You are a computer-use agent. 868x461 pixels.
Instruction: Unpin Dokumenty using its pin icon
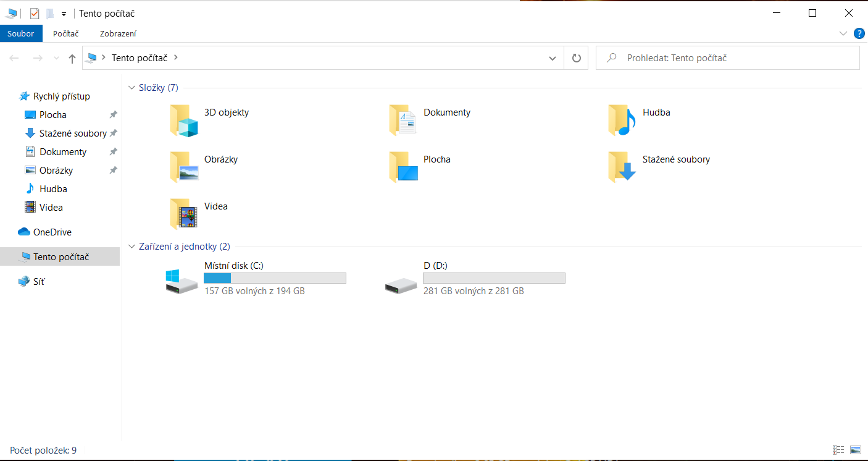[x=113, y=152]
